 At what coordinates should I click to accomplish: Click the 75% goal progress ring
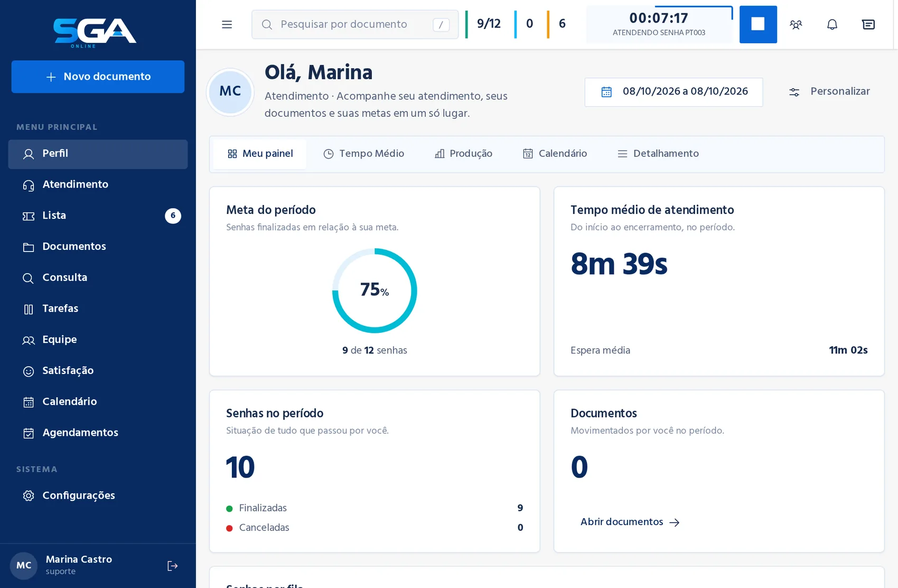click(x=375, y=291)
